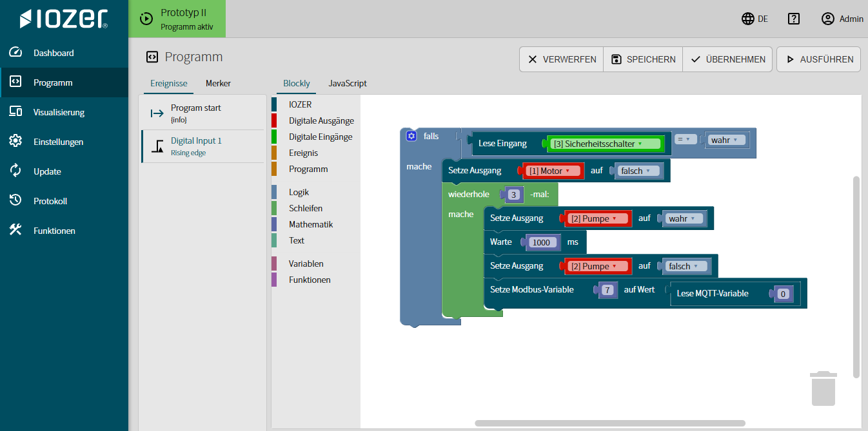Viewport: 868px width, 431px height.
Task: Open the equals operator dropdown
Action: (x=683, y=139)
